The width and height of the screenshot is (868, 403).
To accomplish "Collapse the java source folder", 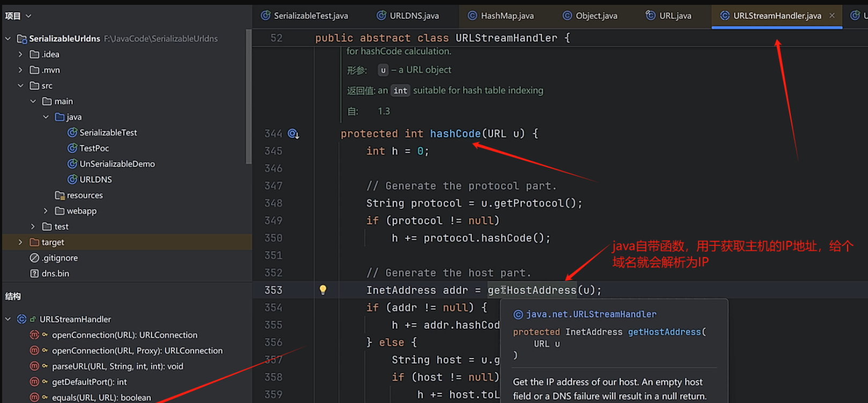I will [x=46, y=117].
